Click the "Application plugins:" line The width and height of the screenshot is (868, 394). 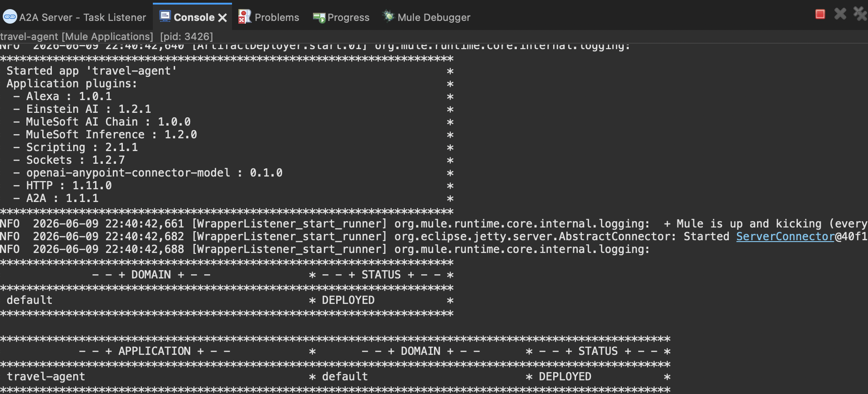(71, 84)
